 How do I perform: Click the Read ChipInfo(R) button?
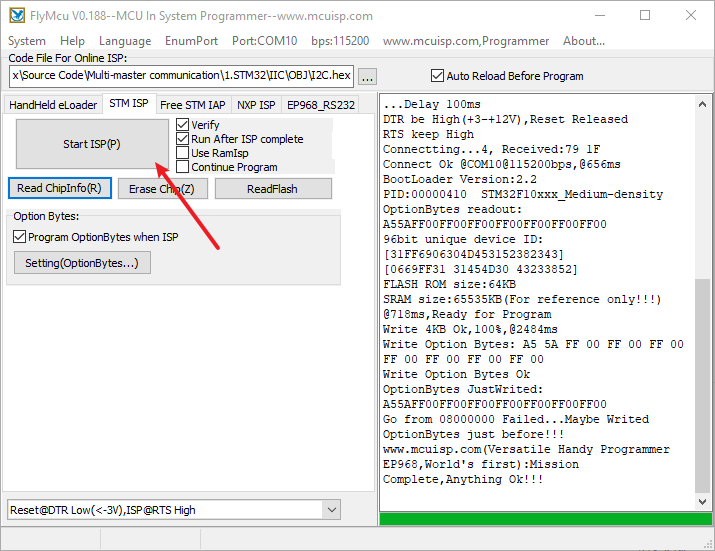[x=59, y=188]
